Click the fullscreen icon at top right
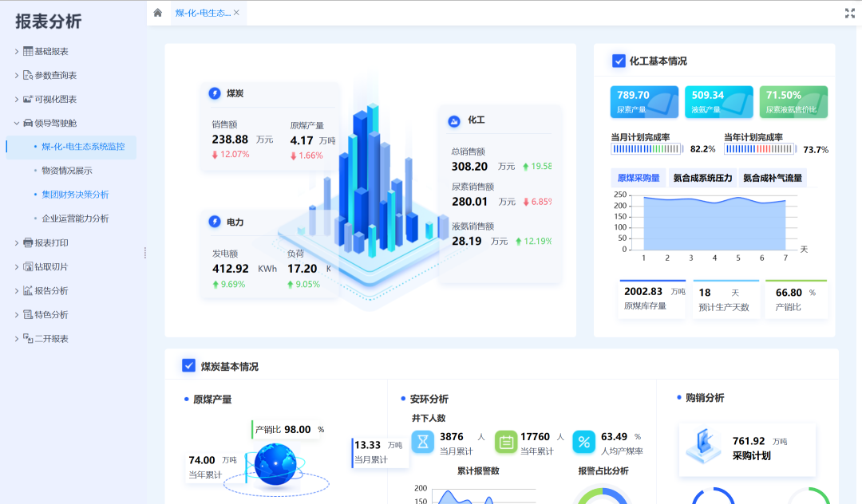This screenshot has width=862, height=504. [x=850, y=13]
